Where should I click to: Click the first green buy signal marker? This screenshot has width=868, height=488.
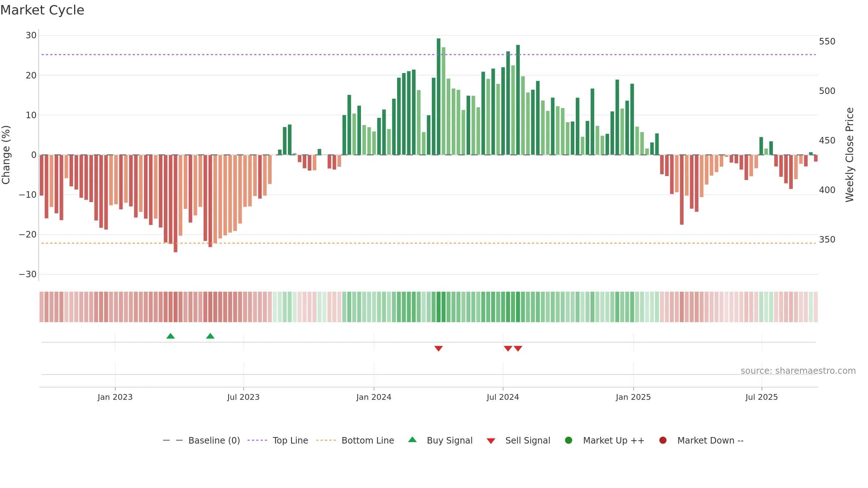[x=171, y=336]
